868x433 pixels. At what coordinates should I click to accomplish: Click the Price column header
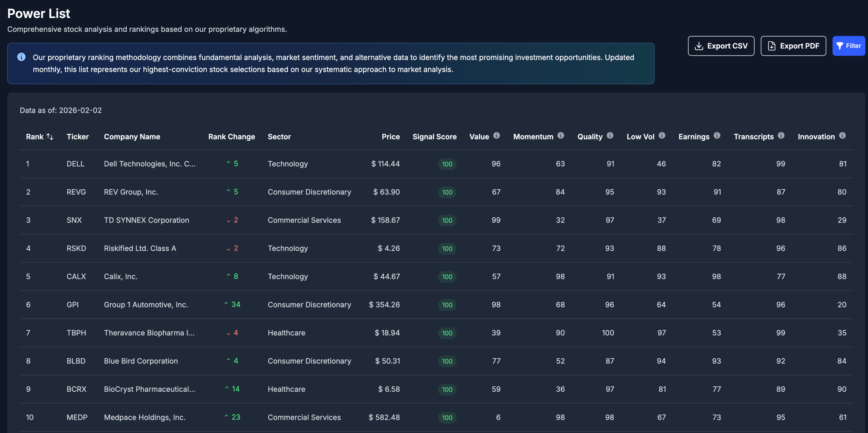pos(391,137)
